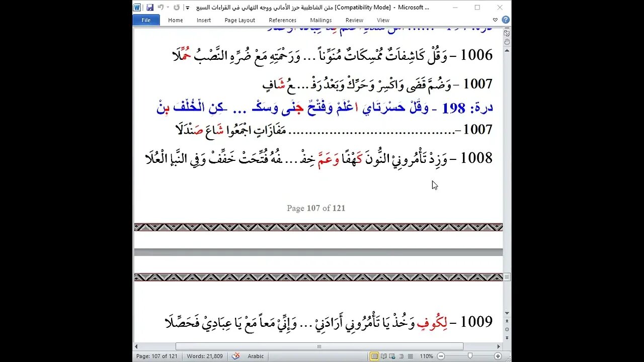Click the red word لِكُوفٍ in verse 1009

[432, 323]
